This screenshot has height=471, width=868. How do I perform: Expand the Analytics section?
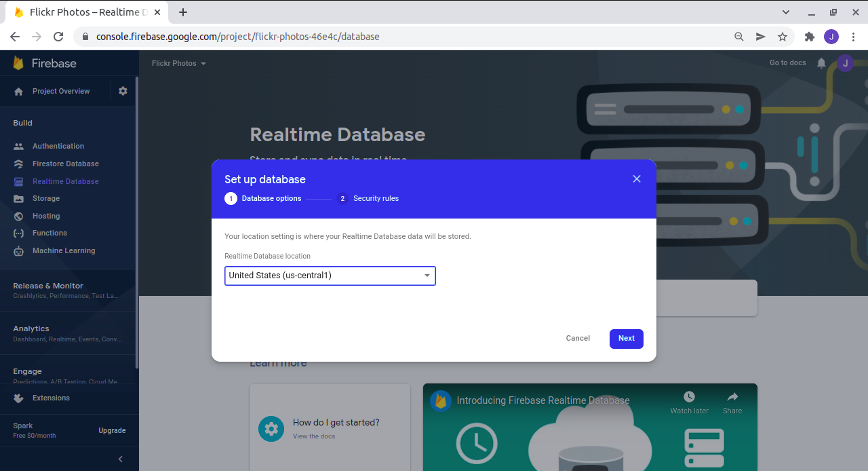(x=68, y=333)
